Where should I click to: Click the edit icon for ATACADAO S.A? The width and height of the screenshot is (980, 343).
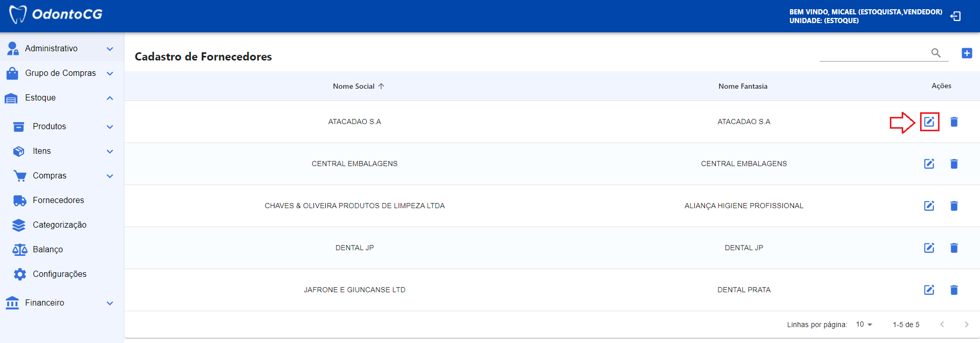(x=929, y=122)
